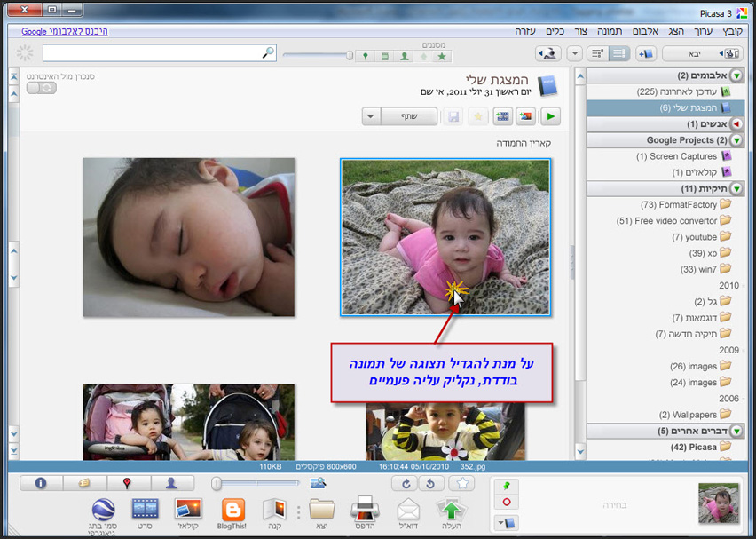This screenshot has height=539, width=756.
Task: Select the המצגת שלי (6) album
Action: point(665,108)
